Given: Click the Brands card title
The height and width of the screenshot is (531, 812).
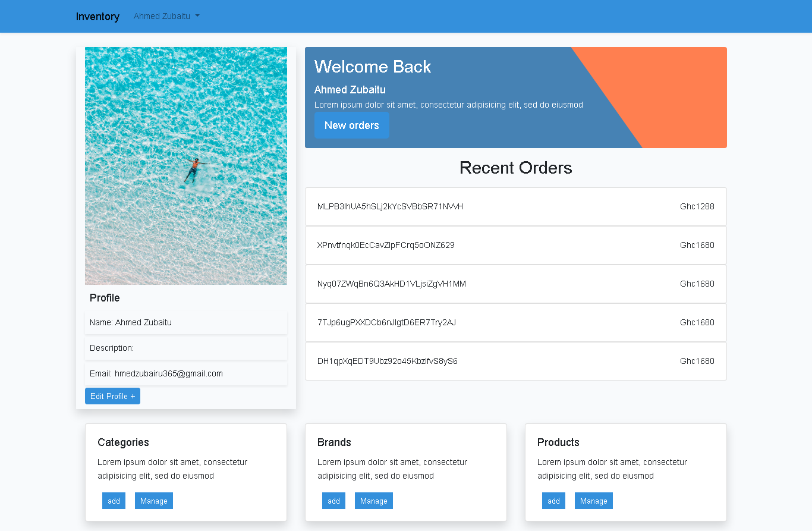Looking at the screenshot, I should point(334,442).
